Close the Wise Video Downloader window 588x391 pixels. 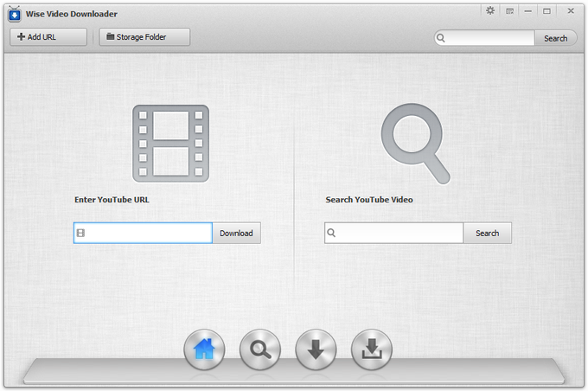[571, 11]
